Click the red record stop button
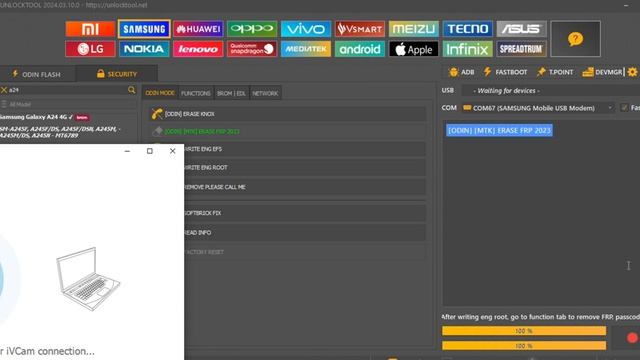 pyautogui.click(x=632, y=338)
